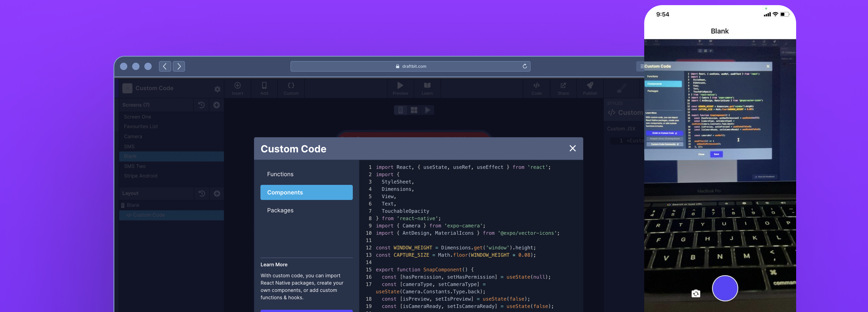Select the SMS screen

tap(171, 147)
